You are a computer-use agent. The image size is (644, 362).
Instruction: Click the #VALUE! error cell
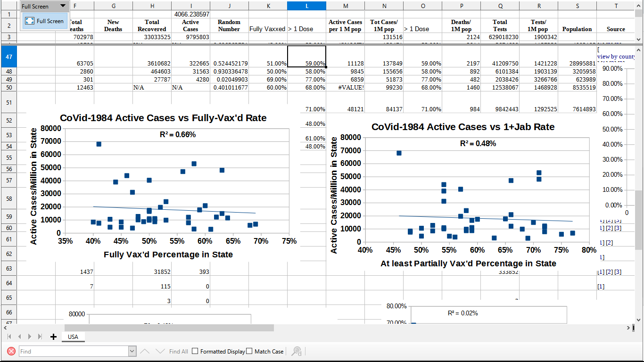point(345,87)
